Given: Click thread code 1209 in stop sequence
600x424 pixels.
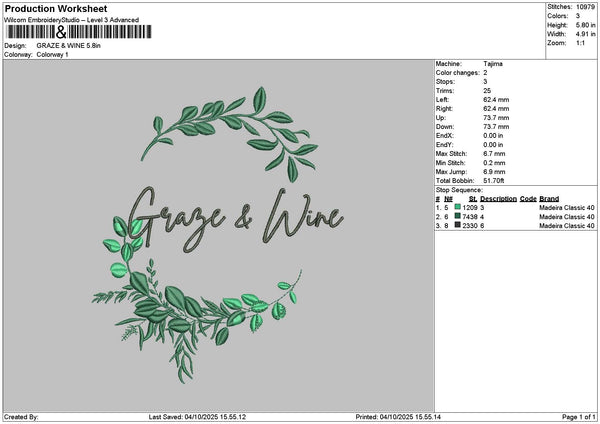Looking at the screenshot, I should click(x=470, y=208).
